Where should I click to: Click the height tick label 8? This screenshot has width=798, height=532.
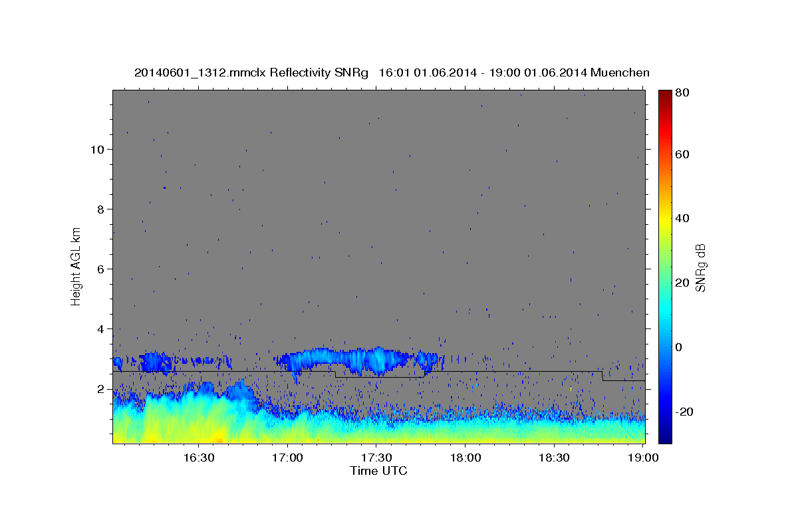click(x=101, y=209)
